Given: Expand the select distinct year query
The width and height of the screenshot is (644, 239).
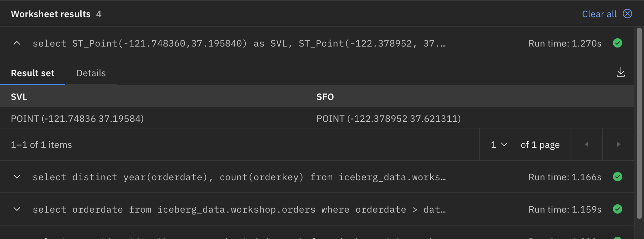Looking at the screenshot, I should (17, 177).
